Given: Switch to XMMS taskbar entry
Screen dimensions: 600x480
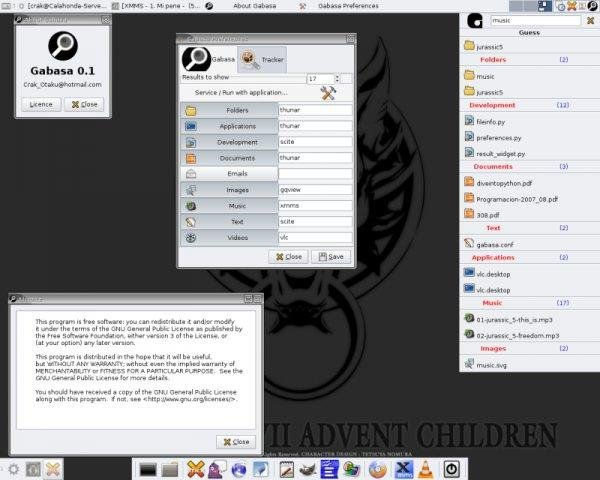Looking at the screenshot, I should click(x=157, y=6).
